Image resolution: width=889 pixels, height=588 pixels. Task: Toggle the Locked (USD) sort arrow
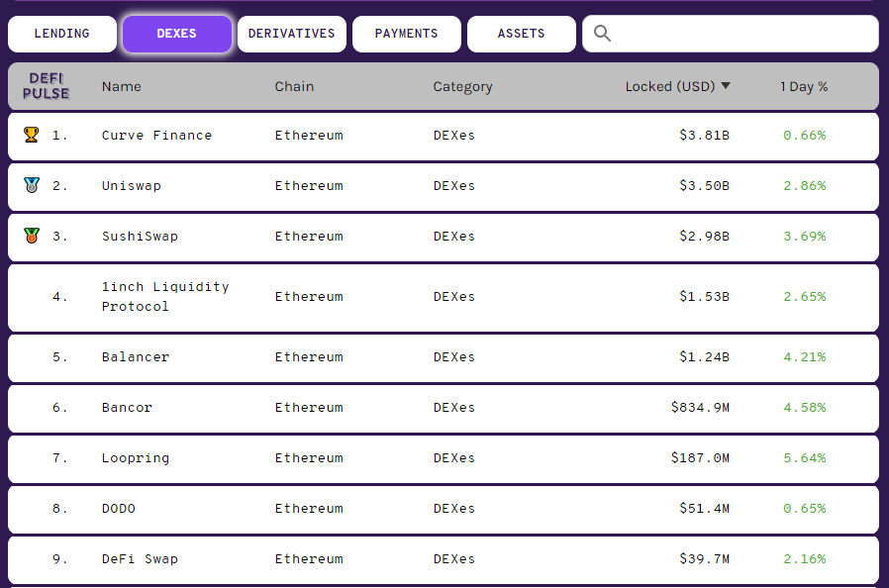[x=726, y=85]
